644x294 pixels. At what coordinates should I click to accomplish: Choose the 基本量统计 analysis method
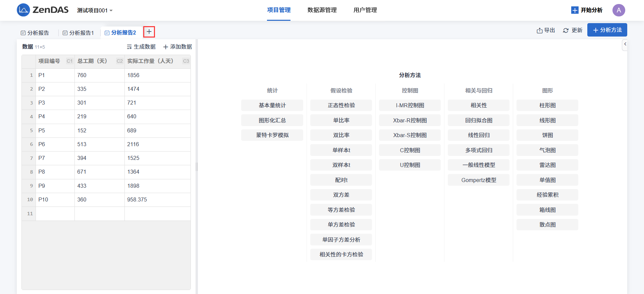pos(272,105)
